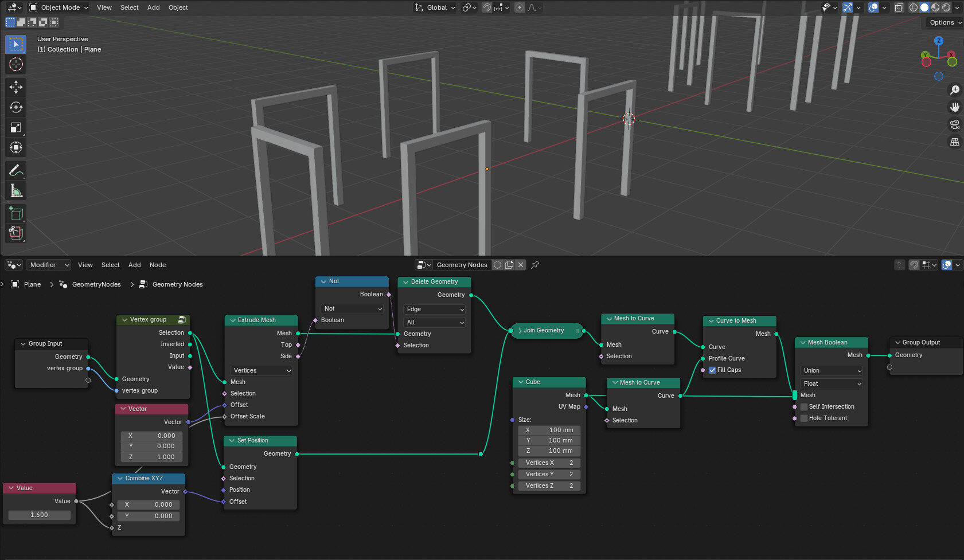964x560 pixels.
Task: Pick the Annotate pencil tool
Action: pos(16,170)
